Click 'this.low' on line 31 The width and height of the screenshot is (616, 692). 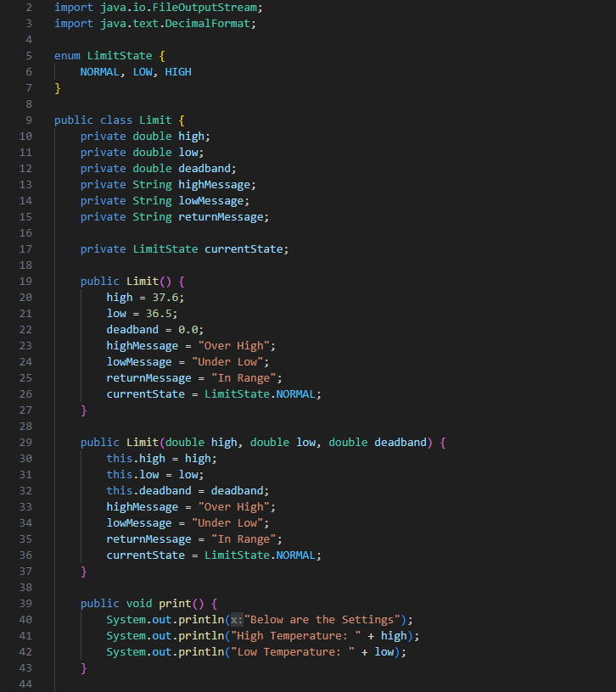[x=132, y=475]
